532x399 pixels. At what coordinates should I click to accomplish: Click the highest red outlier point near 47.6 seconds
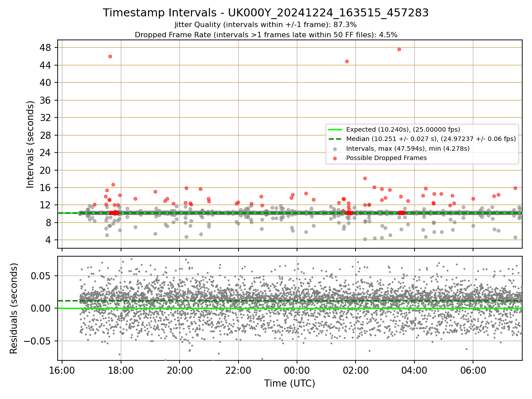coord(399,49)
